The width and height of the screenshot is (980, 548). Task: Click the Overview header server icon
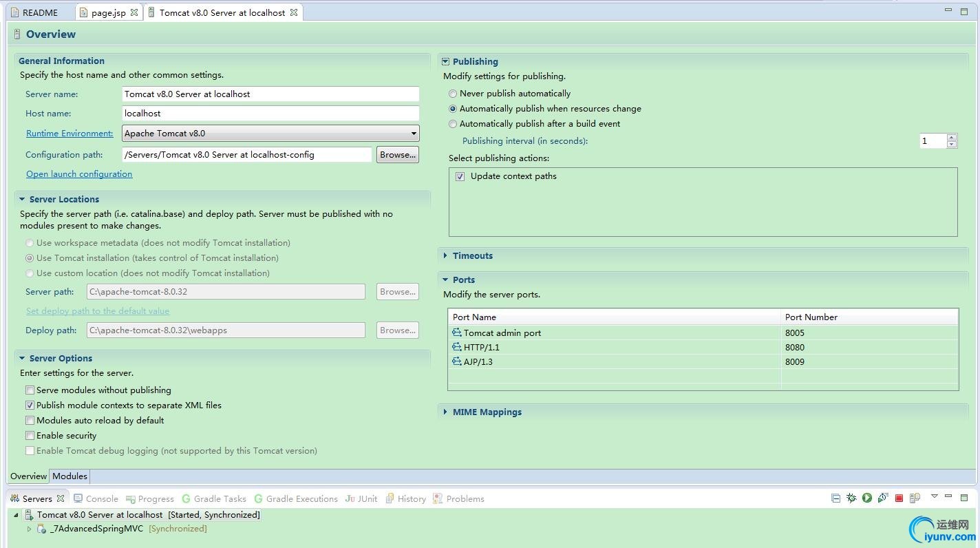point(17,34)
